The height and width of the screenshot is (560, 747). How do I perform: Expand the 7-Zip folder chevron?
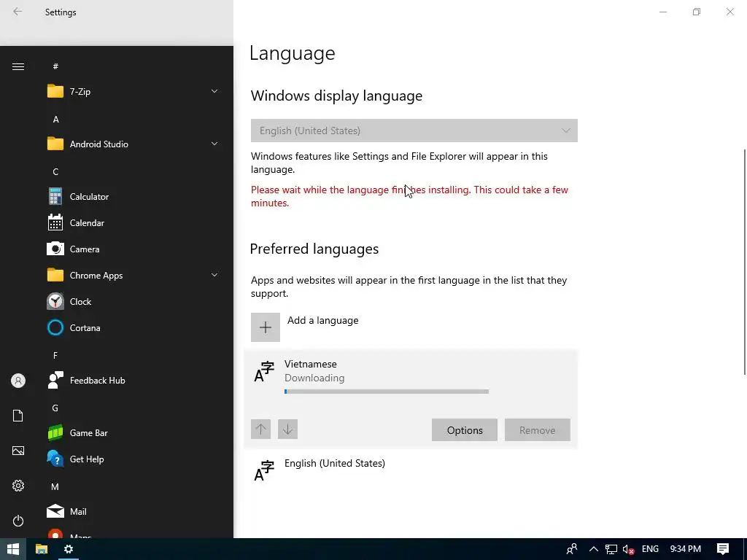pyautogui.click(x=214, y=91)
